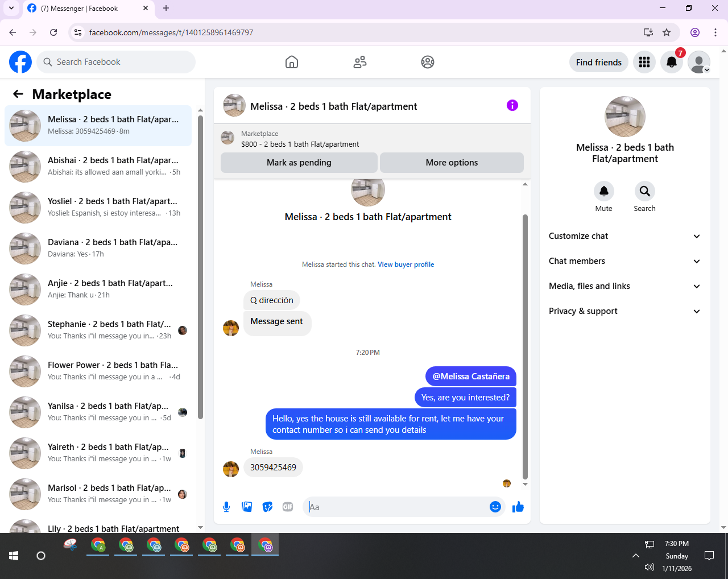
Task: Choose a sticker icon
Action: (267, 507)
